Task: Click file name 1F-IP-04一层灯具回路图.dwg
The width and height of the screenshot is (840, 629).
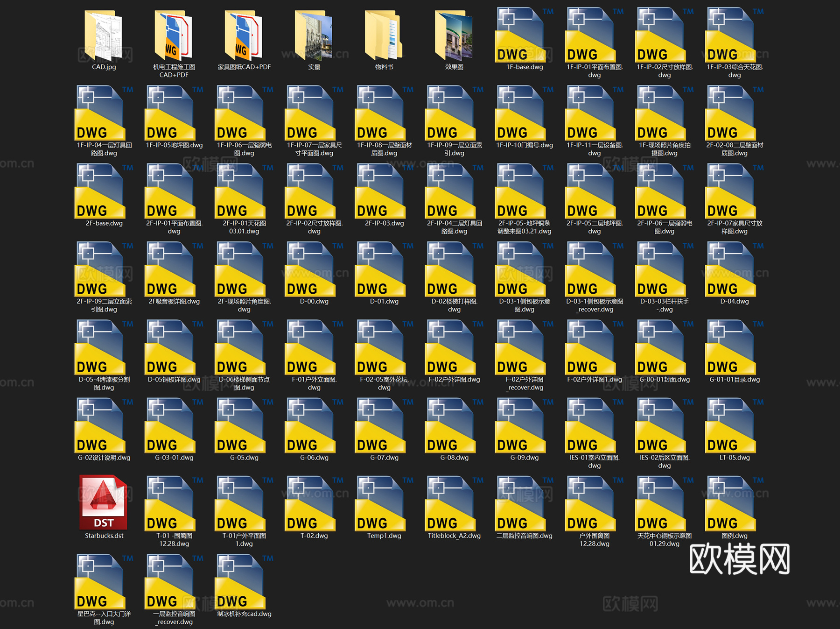Action: point(104,149)
